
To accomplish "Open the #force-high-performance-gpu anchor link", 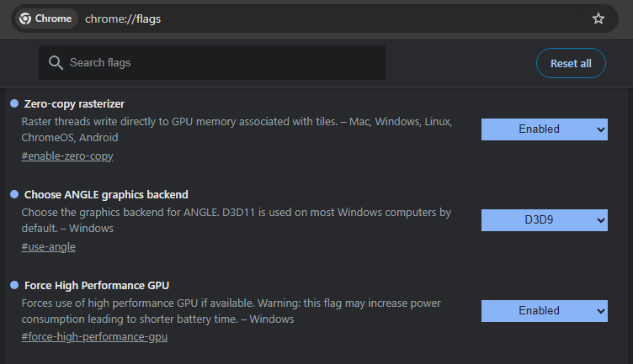I will [94, 338].
